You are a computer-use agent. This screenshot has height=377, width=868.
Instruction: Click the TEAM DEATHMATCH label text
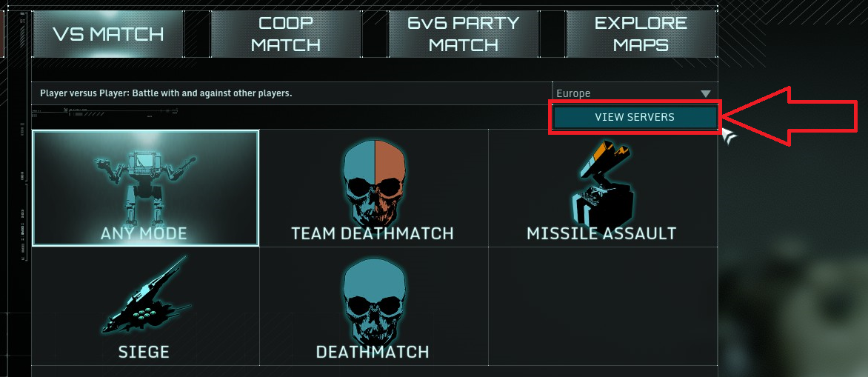[373, 233]
